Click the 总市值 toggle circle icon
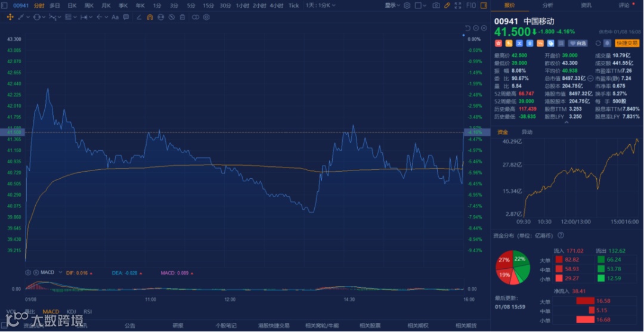The image size is (644, 332). [x=590, y=78]
